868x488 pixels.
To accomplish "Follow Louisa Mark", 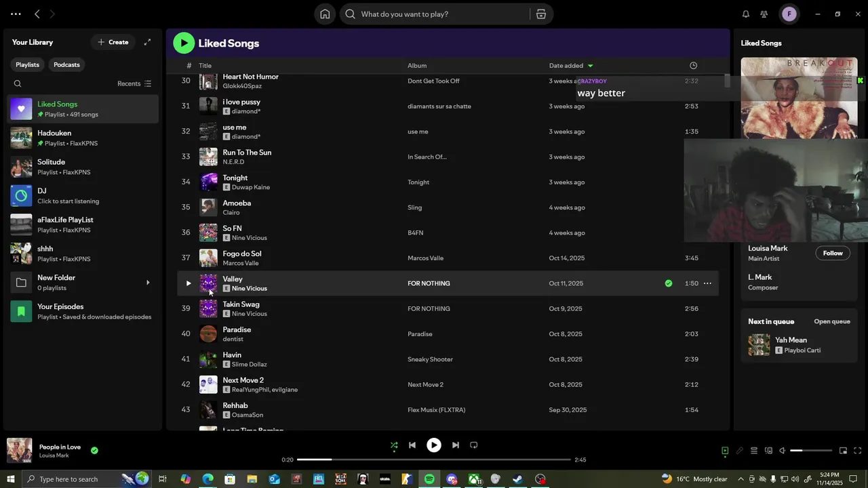I will 833,253.
